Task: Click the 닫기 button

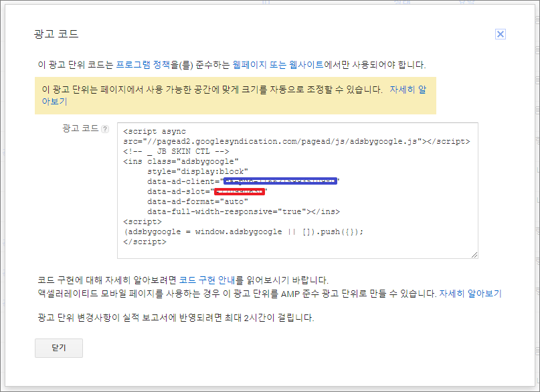Action: tap(59, 348)
